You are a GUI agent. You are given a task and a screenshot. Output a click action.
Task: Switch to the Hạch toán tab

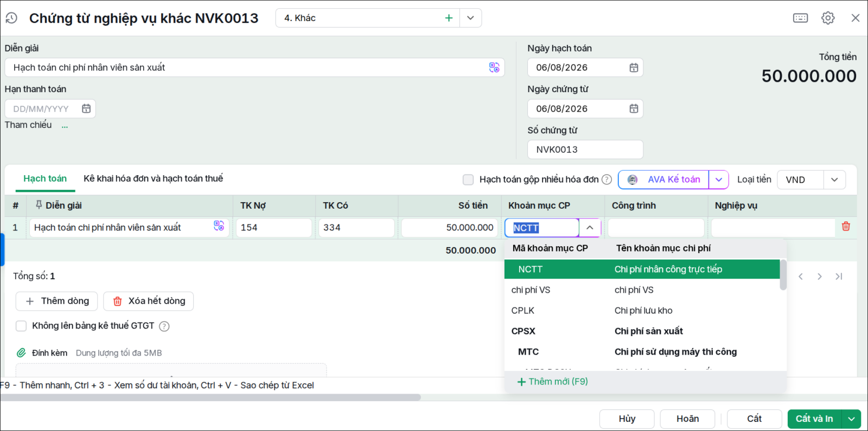pyautogui.click(x=45, y=178)
